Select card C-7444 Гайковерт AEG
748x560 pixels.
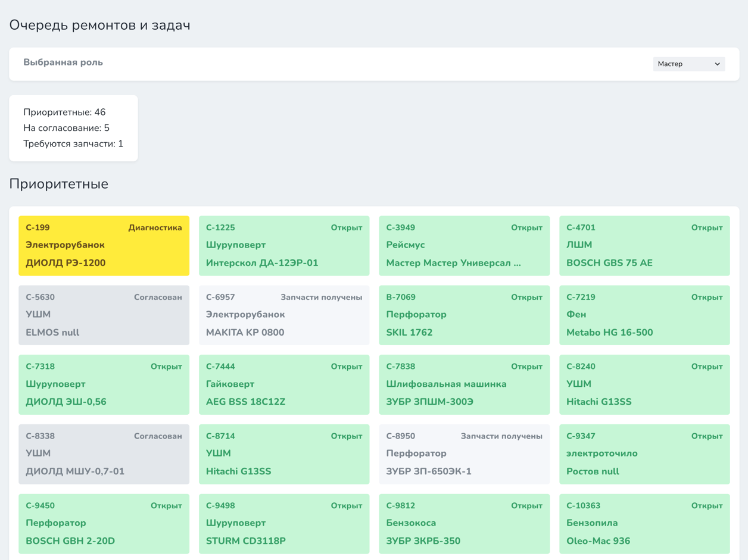[x=284, y=384]
